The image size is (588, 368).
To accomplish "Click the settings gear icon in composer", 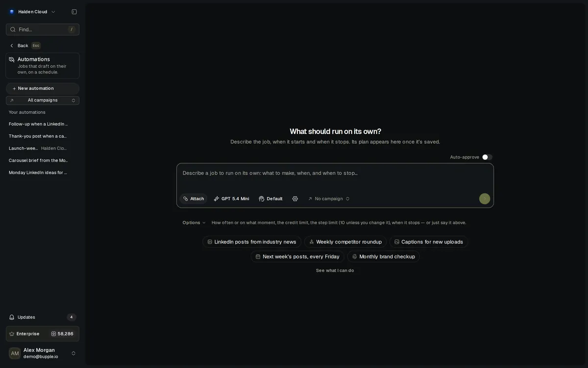I will (x=295, y=199).
